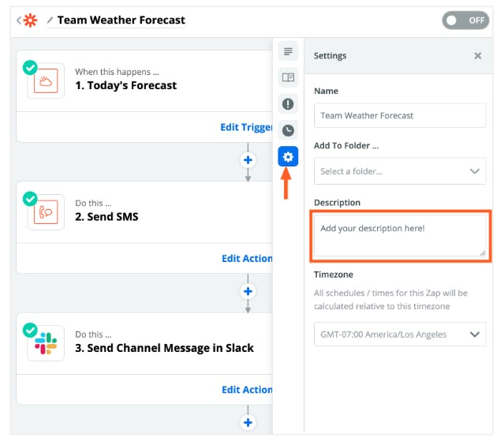This screenshot has width=504, height=445.
Task: Click the Name input field
Action: pyautogui.click(x=400, y=115)
